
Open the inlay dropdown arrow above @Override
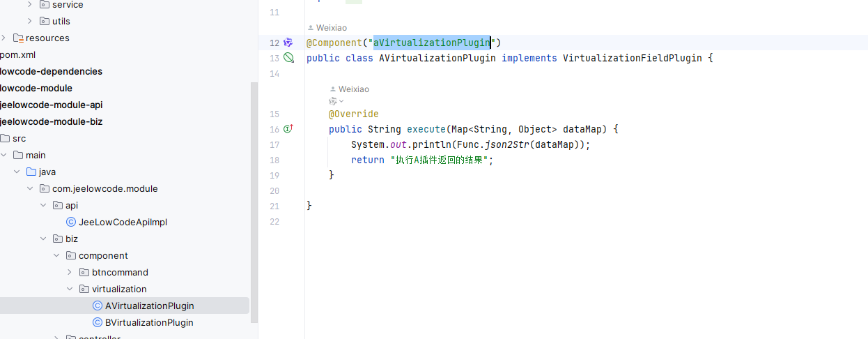(x=341, y=101)
